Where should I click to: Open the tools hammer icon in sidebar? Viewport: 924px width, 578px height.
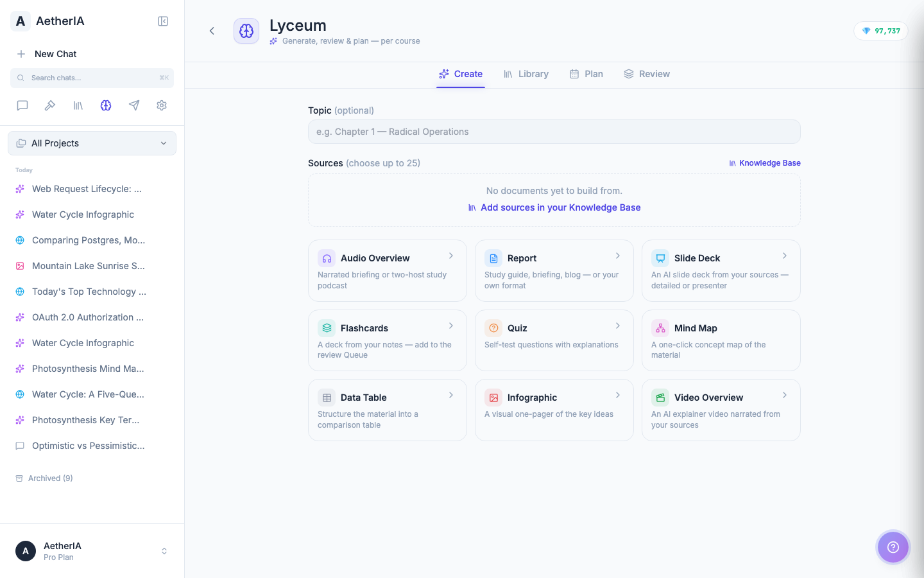50,105
